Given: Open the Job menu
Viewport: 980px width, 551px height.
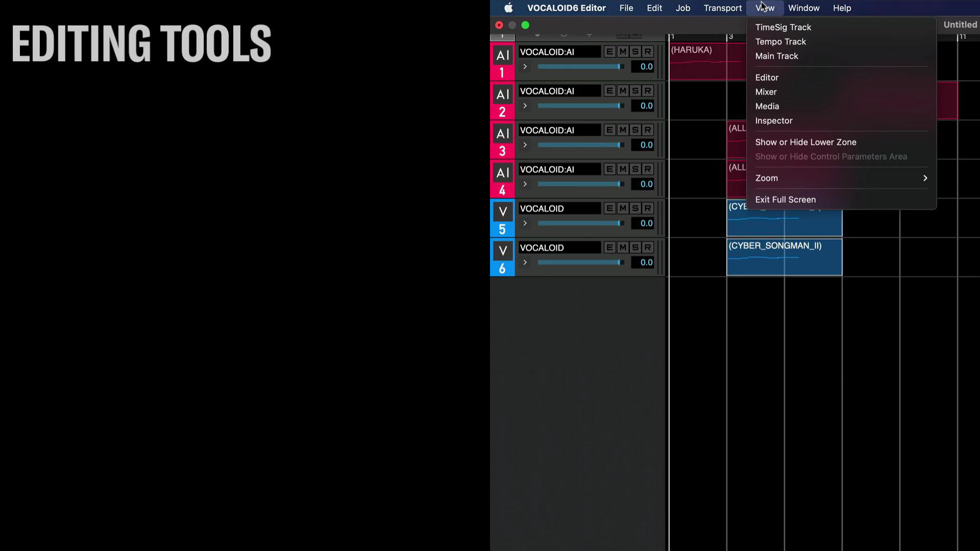Looking at the screenshot, I should coord(683,8).
